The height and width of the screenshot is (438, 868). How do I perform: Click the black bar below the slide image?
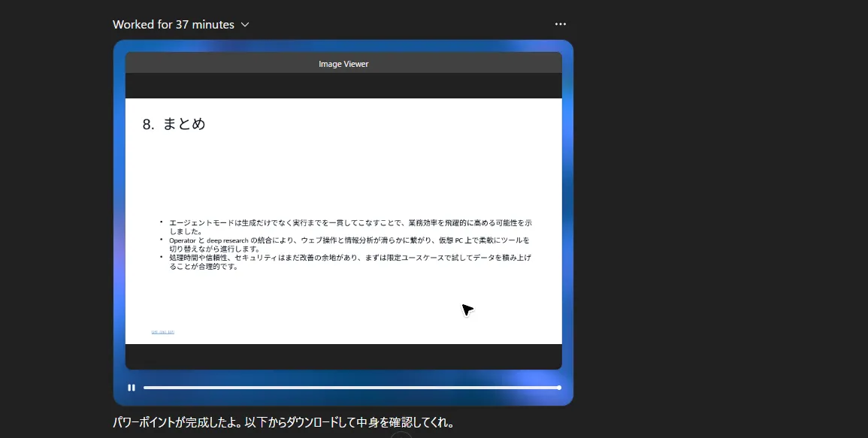click(343, 356)
